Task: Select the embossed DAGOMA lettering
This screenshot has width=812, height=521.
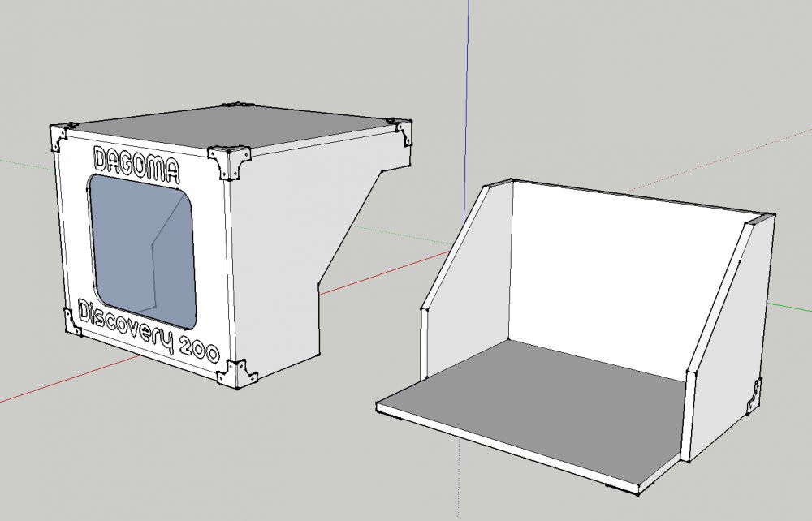Action: tap(136, 165)
